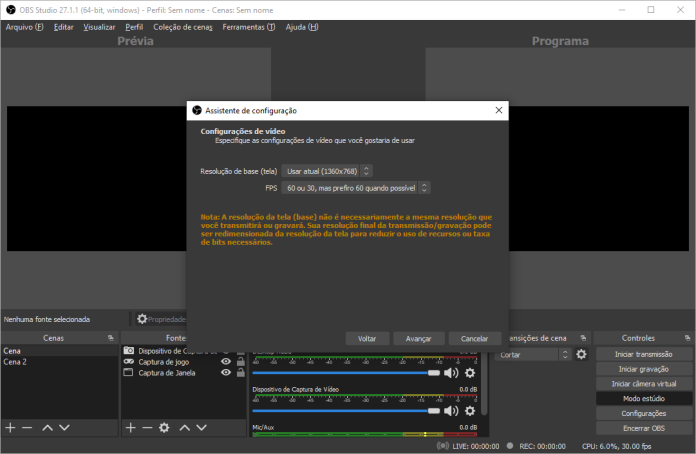Toggle Modo estúdio button
The width and height of the screenshot is (696, 454).
[644, 399]
